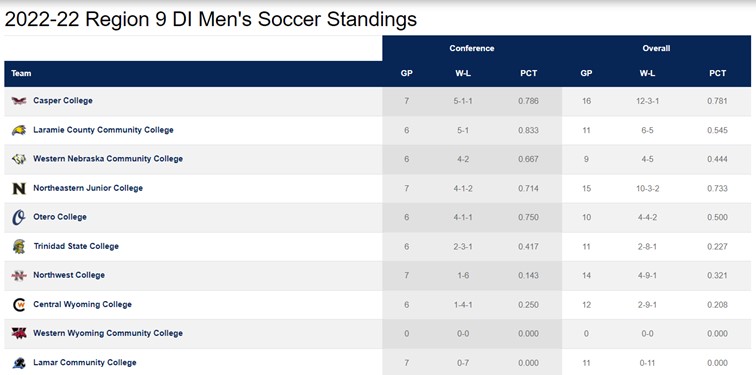Open the Otero College team link

[x=60, y=217]
